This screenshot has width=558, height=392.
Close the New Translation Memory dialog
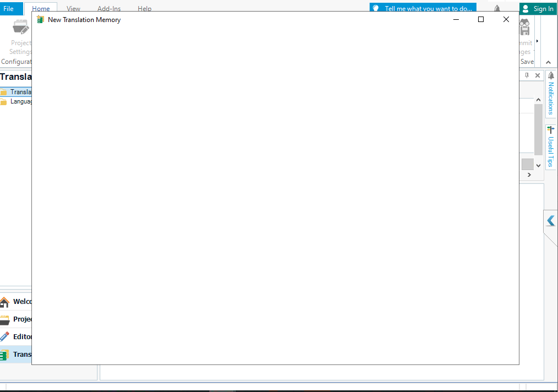tap(506, 19)
